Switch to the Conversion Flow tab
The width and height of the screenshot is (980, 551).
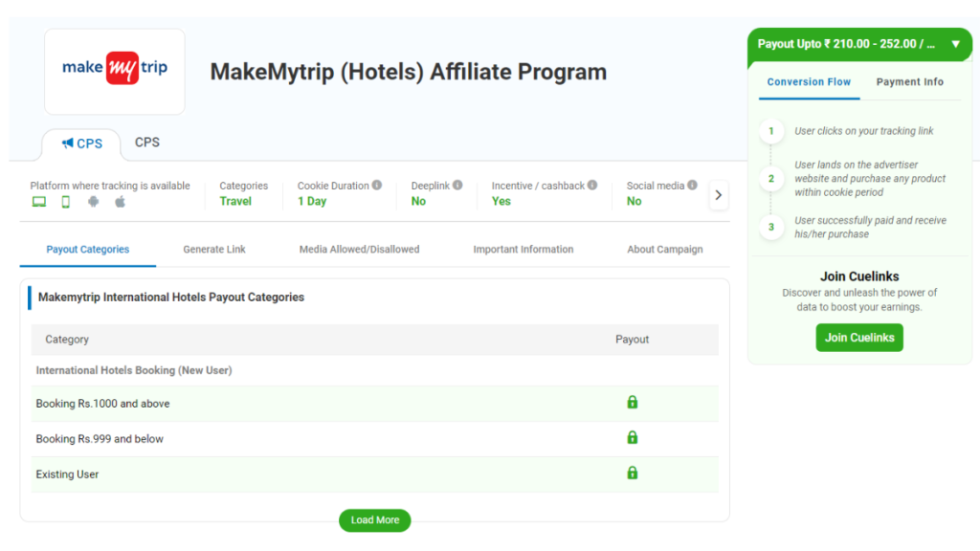point(809,82)
